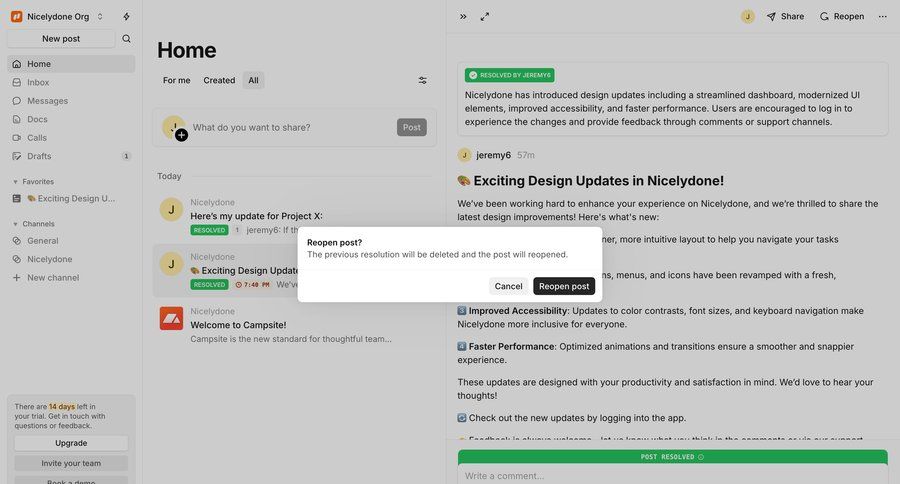900x484 pixels.
Task: Open Inbox in the sidebar
Action: coord(71,82)
